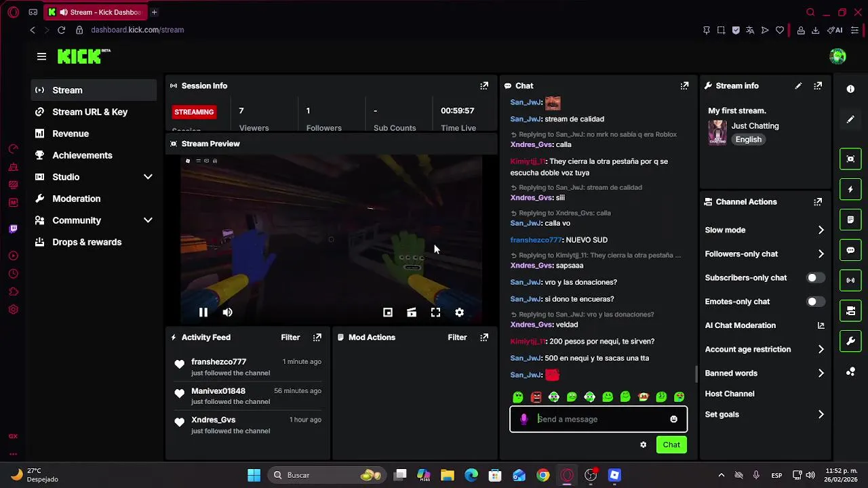Click Host Channel action
Screen dimensions: 868x488
coord(730,394)
